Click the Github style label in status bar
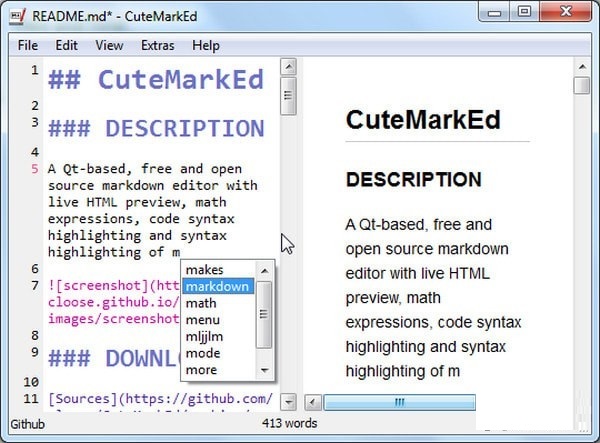Image resolution: width=600 pixels, height=443 pixels. click(x=28, y=424)
